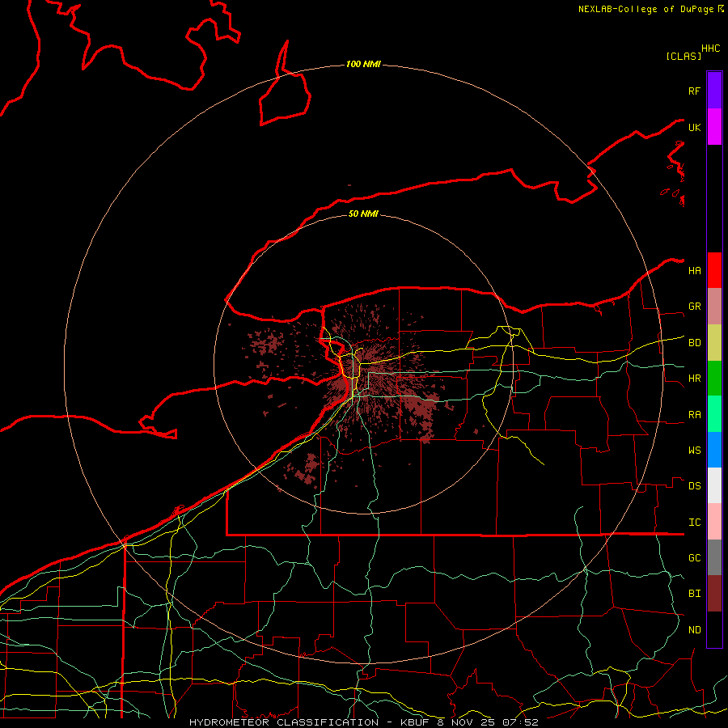The width and height of the screenshot is (728, 728).
Task: Click the blue WS legend color swatch
Action: pyautogui.click(x=714, y=450)
